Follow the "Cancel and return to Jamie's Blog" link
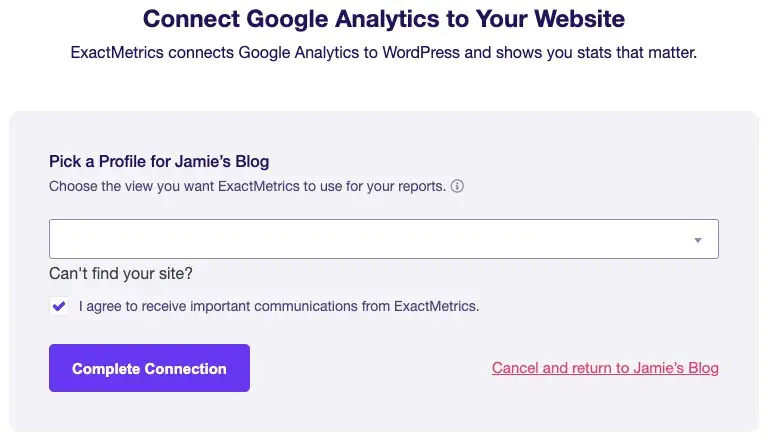The image size is (768, 441). (605, 368)
